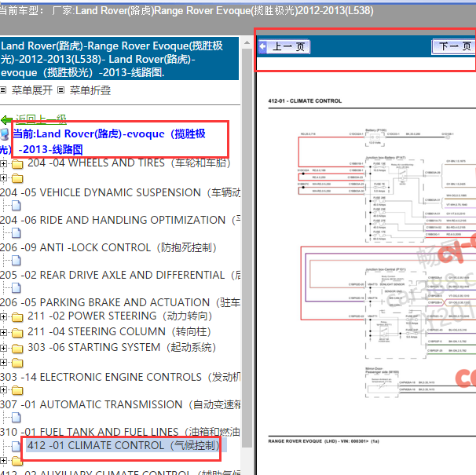Click the document icon above 206 -05 PARKING BRAKE
The height and width of the screenshot is (475, 476).
tap(16, 287)
